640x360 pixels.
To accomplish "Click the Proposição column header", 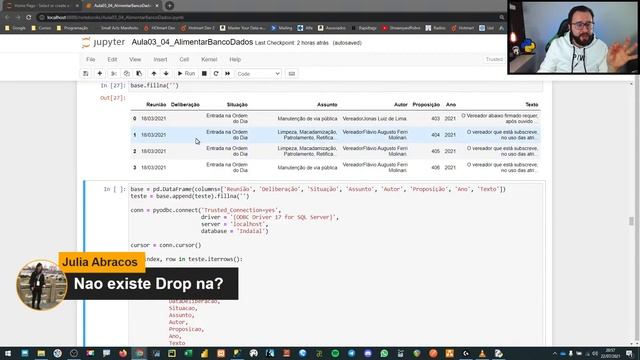I will click(426, 105).
